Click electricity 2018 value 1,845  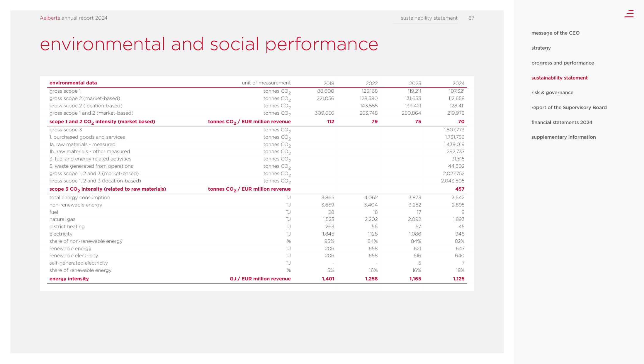tap(328, 234)
